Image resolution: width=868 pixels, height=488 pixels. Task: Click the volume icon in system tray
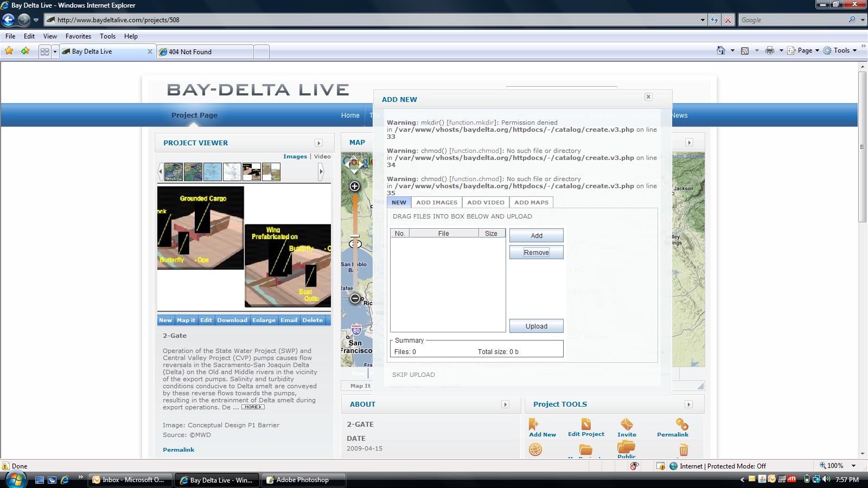826,479
